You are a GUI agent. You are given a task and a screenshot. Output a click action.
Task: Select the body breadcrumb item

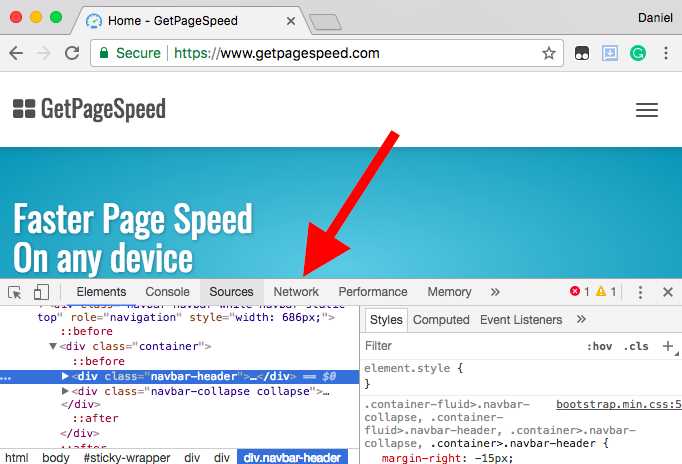(x=56, y=457)
